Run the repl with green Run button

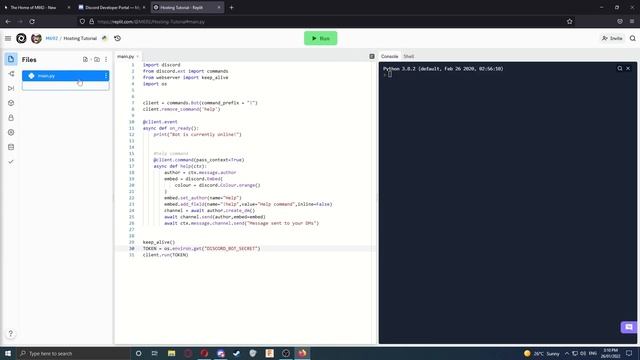coord(320,38)
